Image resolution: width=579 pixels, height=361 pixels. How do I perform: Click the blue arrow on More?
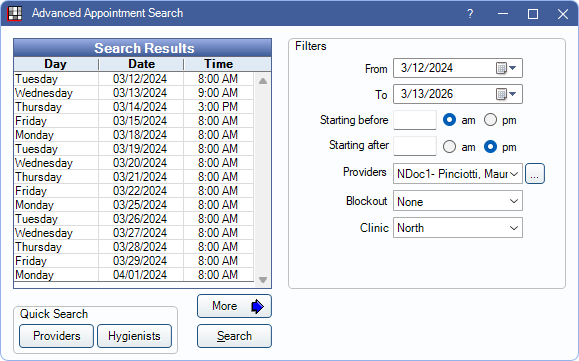pos(257,306)
